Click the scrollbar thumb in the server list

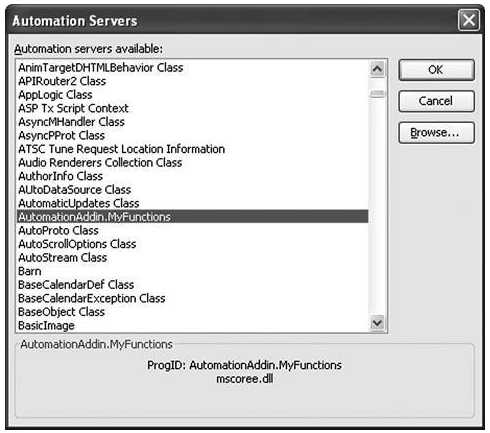click(377, 94)
